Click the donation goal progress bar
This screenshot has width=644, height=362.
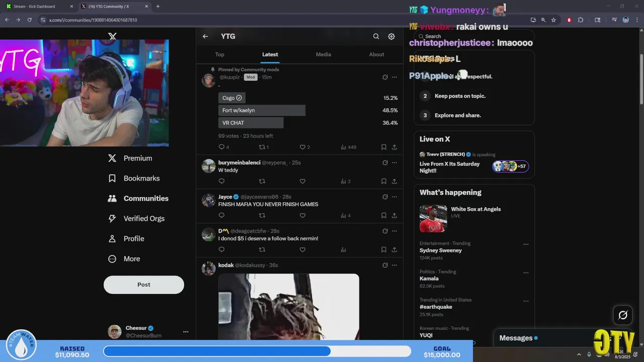click(258, 351)
